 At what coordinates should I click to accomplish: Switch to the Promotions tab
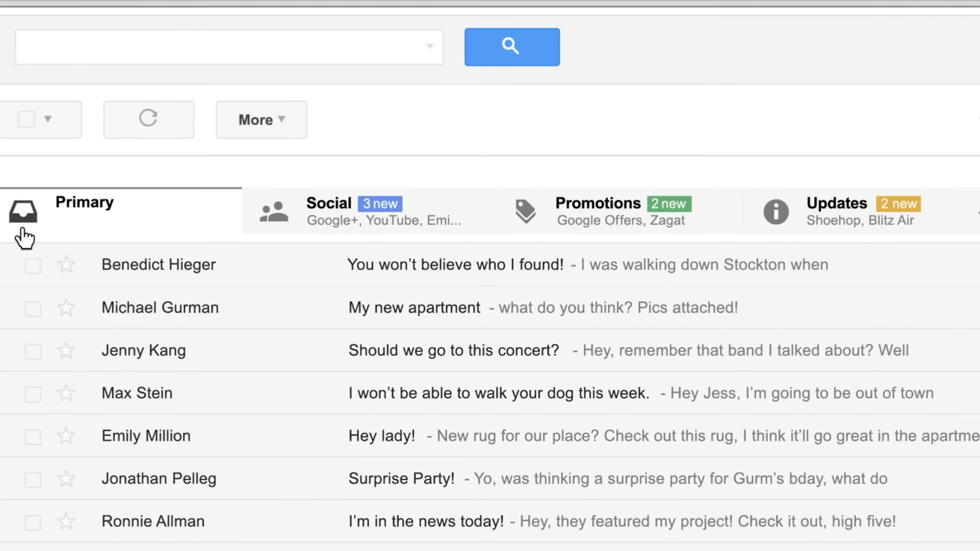[618, 211]
